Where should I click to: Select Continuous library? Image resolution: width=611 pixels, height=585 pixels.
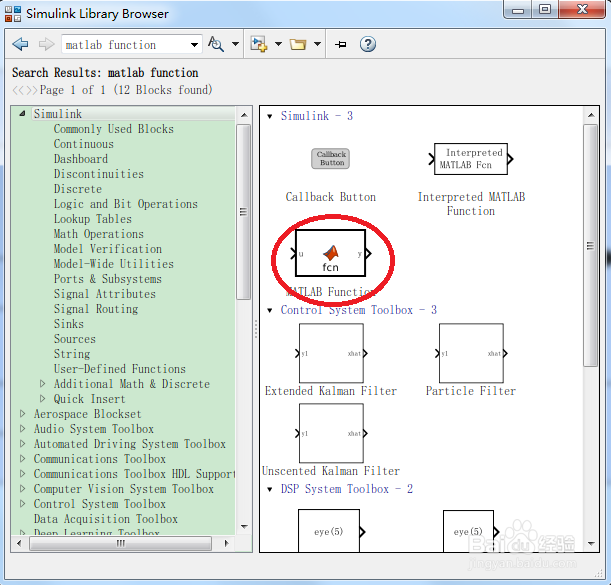[84, 144]
